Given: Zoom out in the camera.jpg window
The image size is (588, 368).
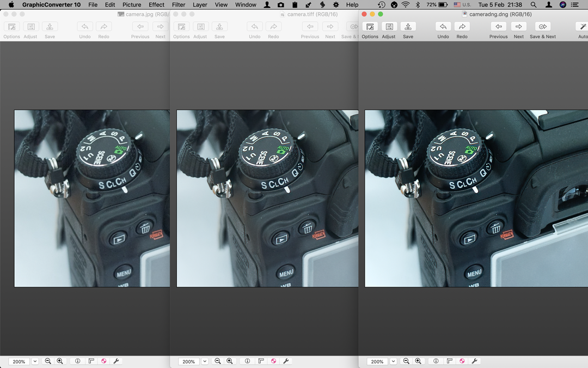Looking at the screenshot, I should point(47,361).
